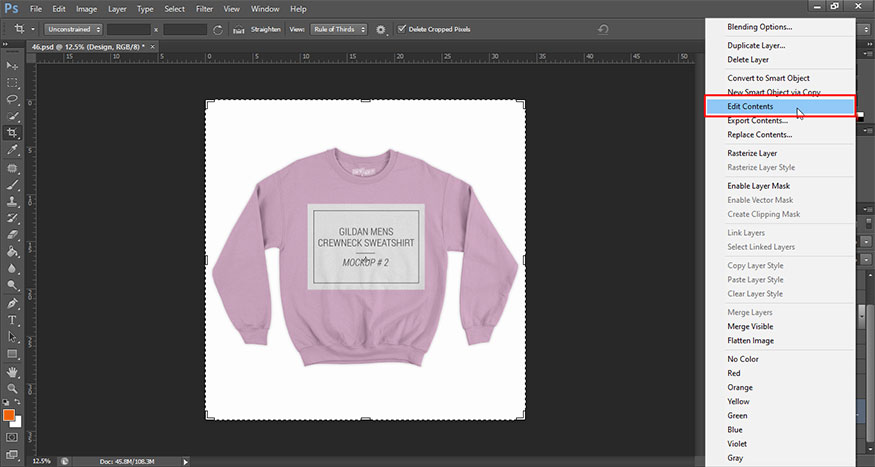Select the Rectangle shape tool
875x467 pixels.
(x=12, y=354)
